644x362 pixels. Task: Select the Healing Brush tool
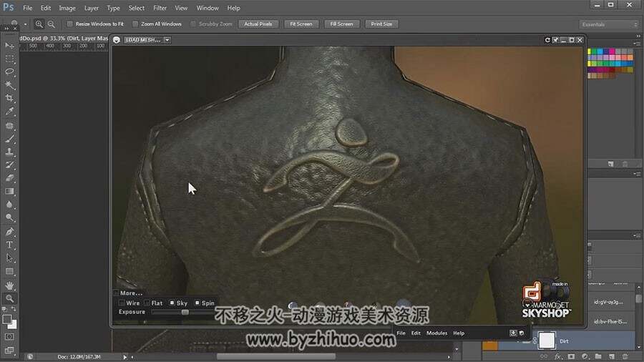pyautogui.click(x=9, y=126)
